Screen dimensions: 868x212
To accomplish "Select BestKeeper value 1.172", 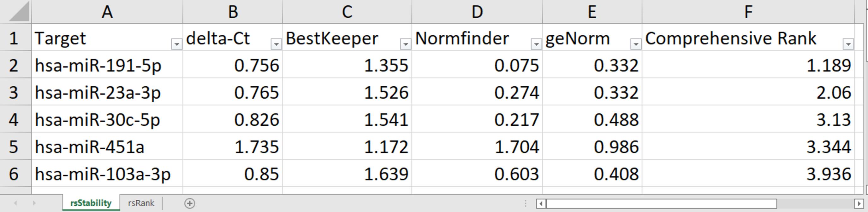I will [x=347, y=146].
